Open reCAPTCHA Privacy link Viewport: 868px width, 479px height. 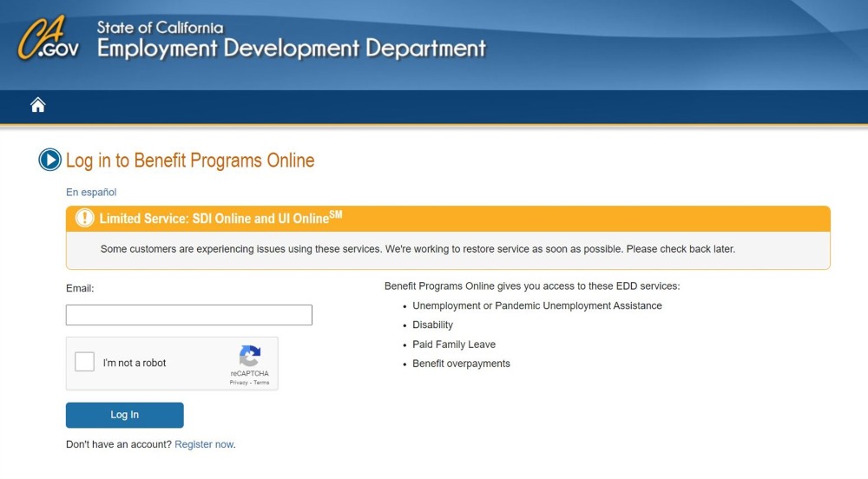coord(238,383)
